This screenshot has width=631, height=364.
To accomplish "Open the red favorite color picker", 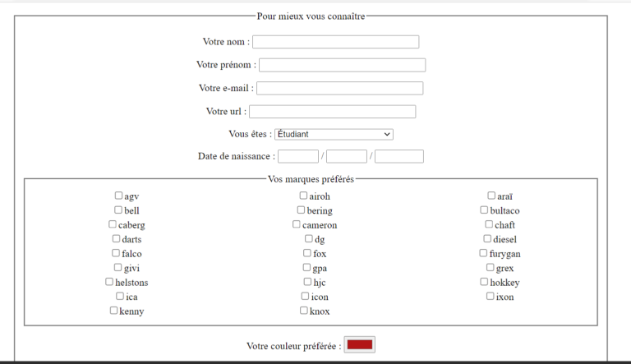I will pos(360,345).
